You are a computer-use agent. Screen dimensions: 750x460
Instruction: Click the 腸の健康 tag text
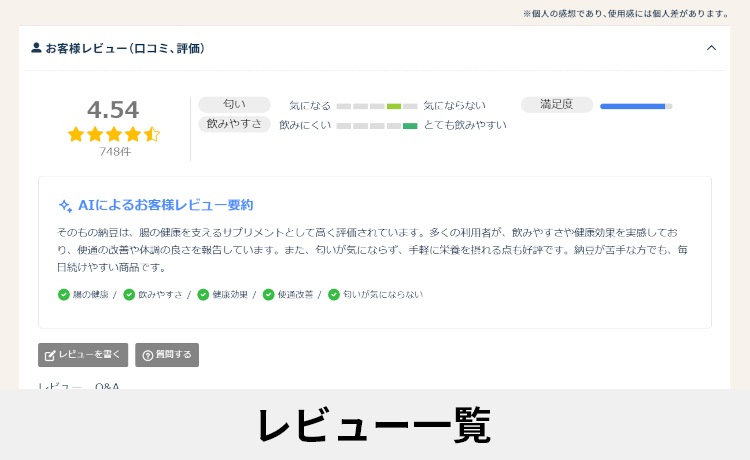coord(90,295)
